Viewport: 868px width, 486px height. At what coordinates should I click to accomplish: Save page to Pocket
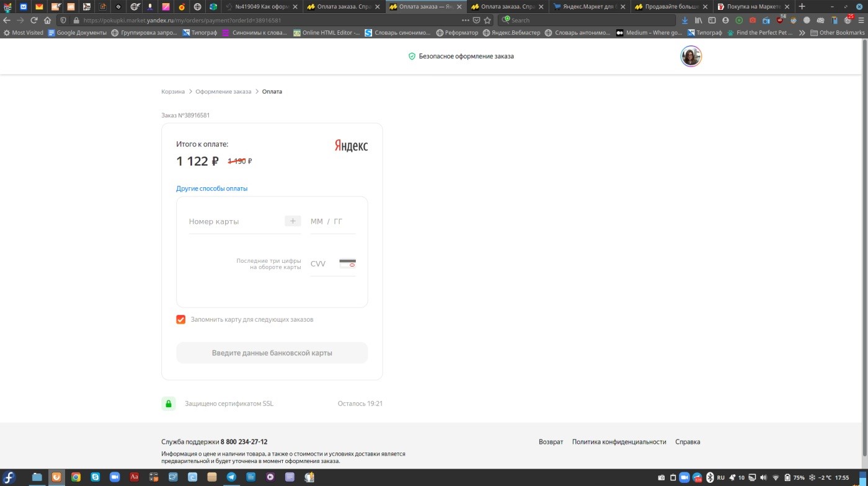coord(476,20)
